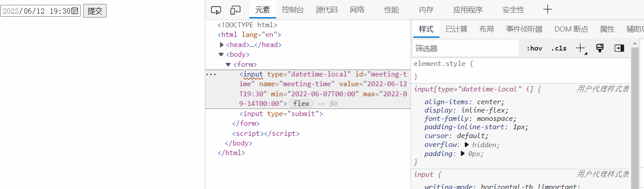The image size is (644, 189).
Task: Click the element.style rule header
Action: tap(443, 64)
